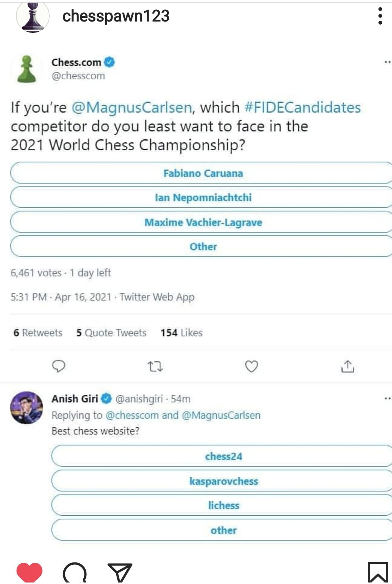Open more options on Anish Giri's reply
Screen dimensions: 392x584
(x=387, y=398)
